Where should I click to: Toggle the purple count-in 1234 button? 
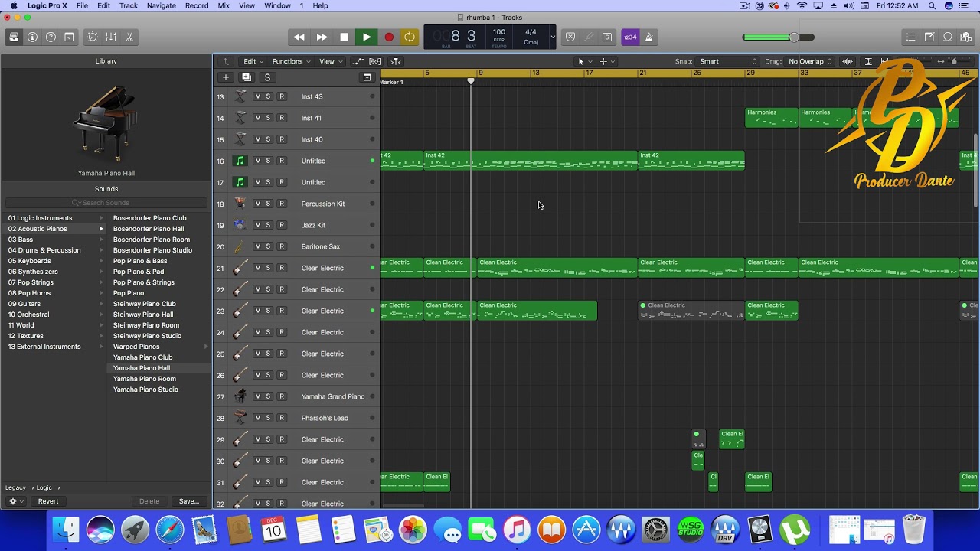point(630,37)
